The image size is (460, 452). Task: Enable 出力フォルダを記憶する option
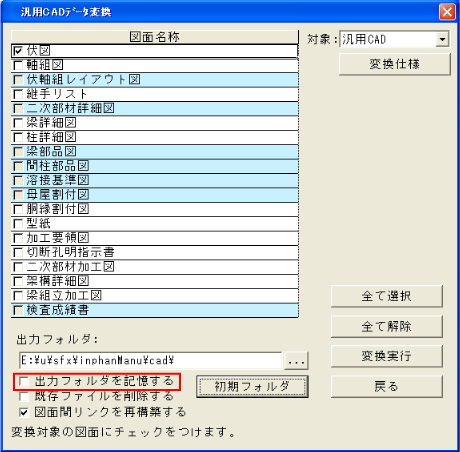tap(24, 381)
